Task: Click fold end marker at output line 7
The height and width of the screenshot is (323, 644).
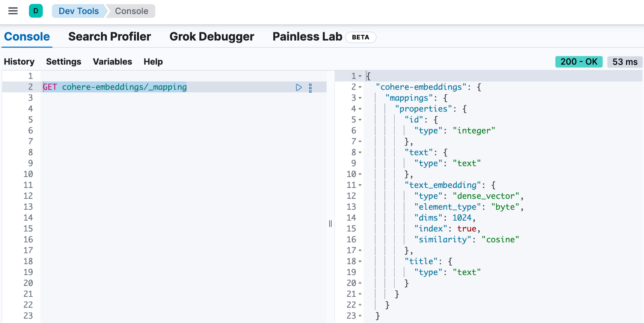Action: pyautogui.click(x=360, y=141)
